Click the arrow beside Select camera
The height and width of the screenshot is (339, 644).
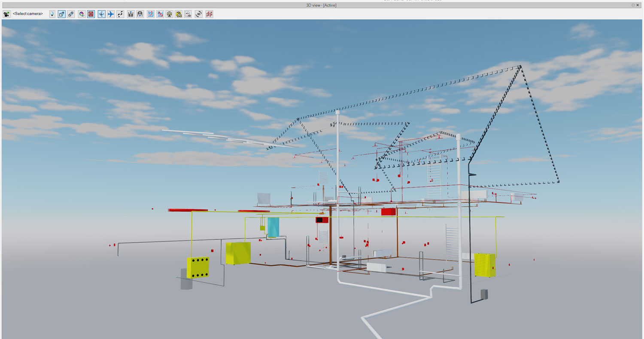tap(52, 14)
